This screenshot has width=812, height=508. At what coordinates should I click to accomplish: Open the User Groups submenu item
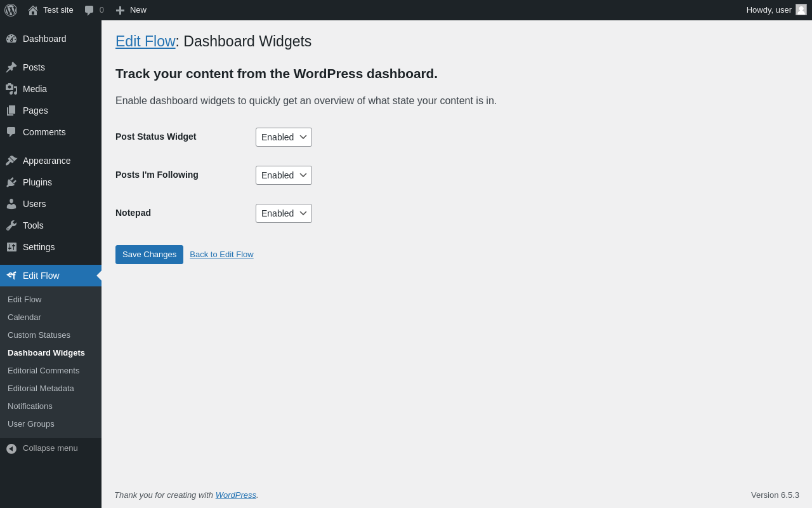pyautogui.click(x=31, y=424)
